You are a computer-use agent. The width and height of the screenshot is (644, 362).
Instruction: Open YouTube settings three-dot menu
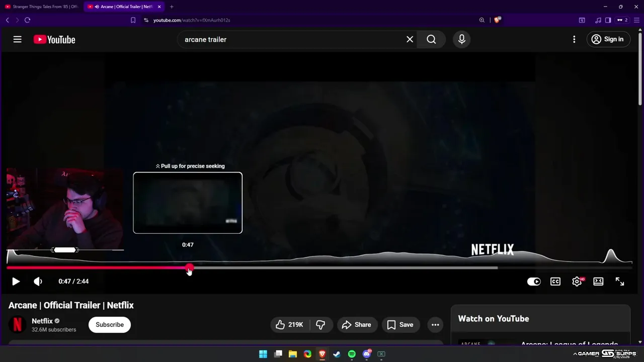(574, 39)
